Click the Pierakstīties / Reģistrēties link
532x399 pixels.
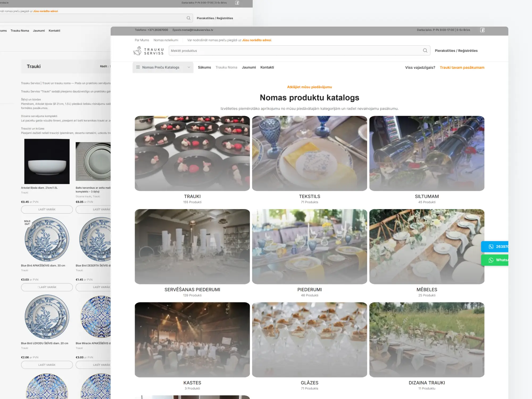click(x=456, y=50)
